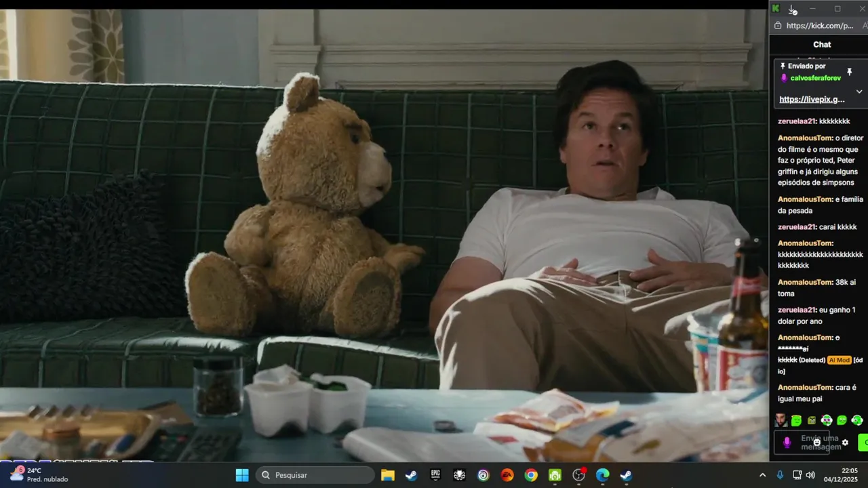
Task: Click the Kick logo icon in title bar
Action: (776, 9)
